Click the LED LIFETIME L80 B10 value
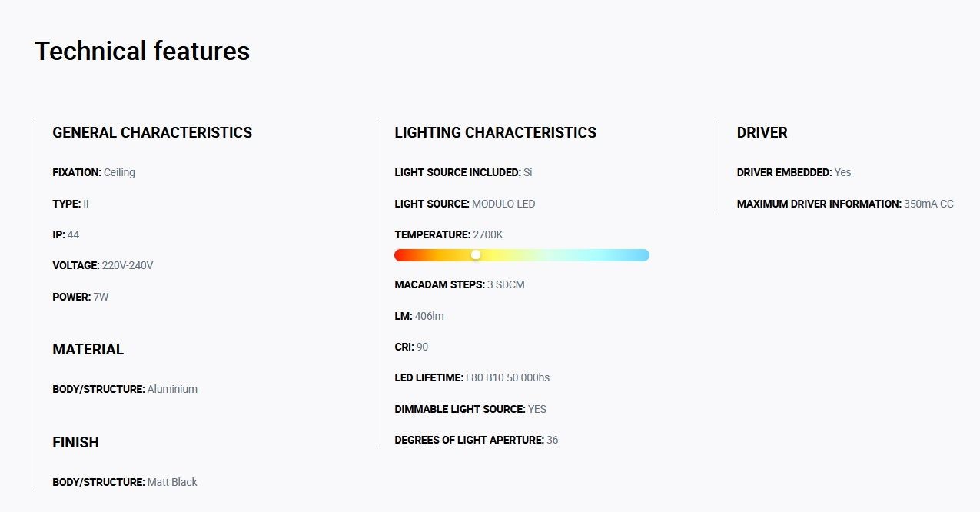Image resolution: width=980 pixels, height=512 pixels. coord(507,377)
